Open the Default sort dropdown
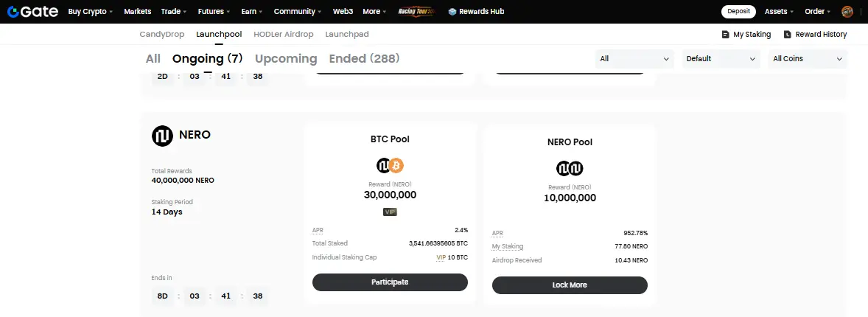This screenshot has width=868, height=317. coord(721,59)
